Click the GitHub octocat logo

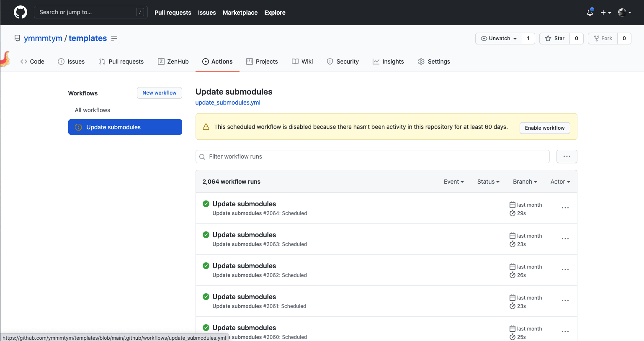click(x=20, y=12)
